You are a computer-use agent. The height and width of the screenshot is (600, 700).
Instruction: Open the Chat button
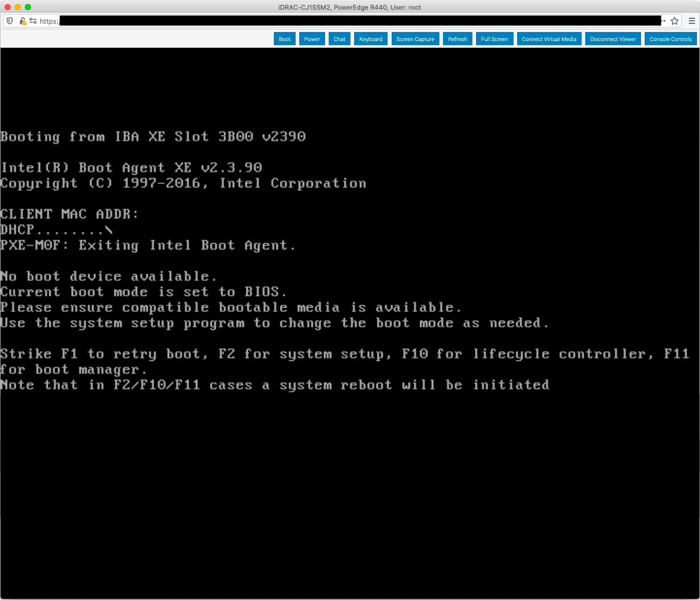pos(339,39)
